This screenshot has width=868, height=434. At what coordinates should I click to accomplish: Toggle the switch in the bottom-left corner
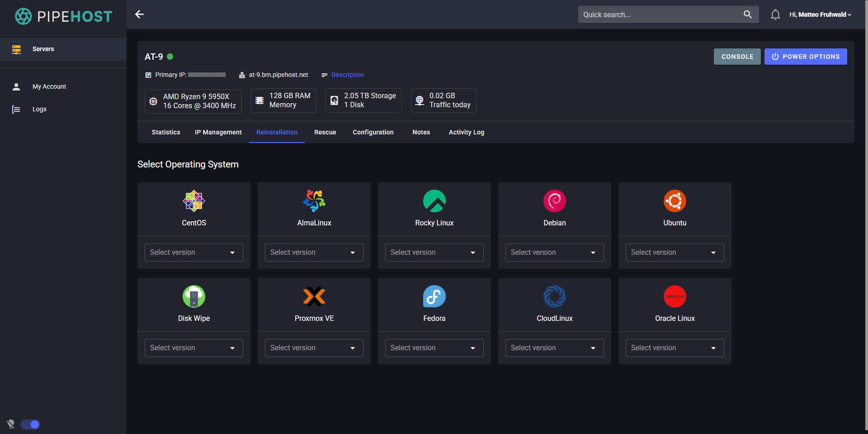pyautogui.click(x=30, y=424)
